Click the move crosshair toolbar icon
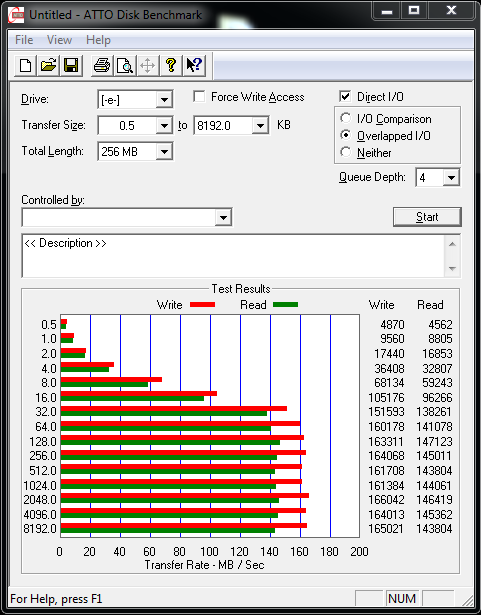The width and height of the screenshot is (481, 615). click(148, 66)
